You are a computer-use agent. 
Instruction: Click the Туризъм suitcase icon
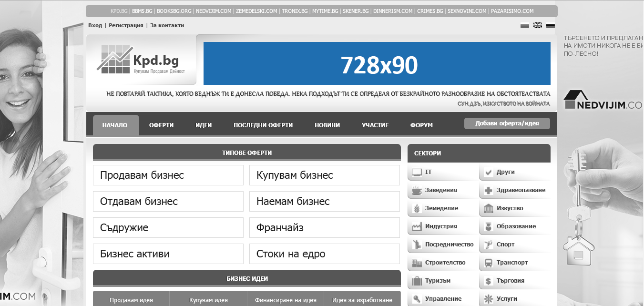coord(417,281)
